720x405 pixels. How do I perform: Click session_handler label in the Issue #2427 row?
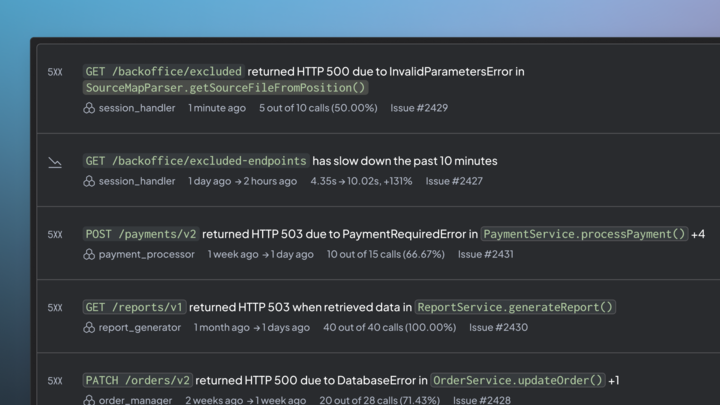(137, 181)
